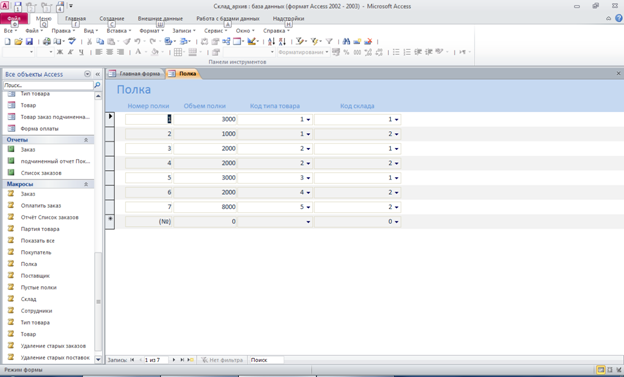Close the Полка form with X button
This screenshot has width=624, height=377.
pos(618,74)
